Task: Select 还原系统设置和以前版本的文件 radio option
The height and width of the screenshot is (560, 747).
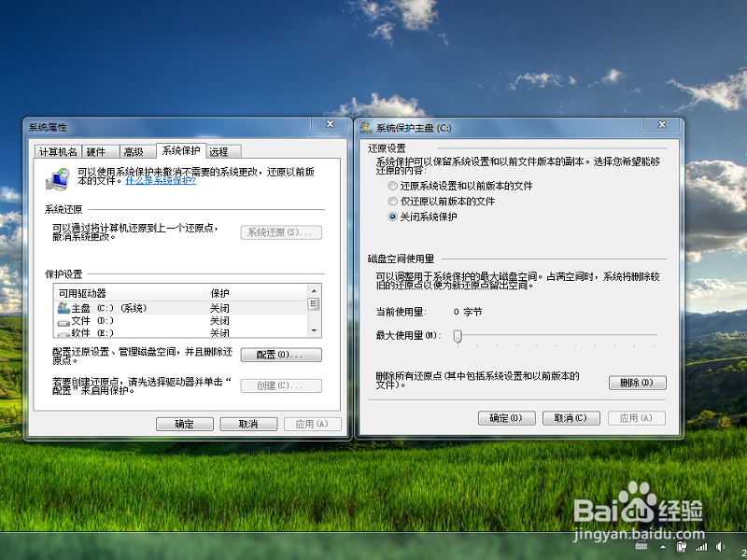Action: (x=392, y=186)
